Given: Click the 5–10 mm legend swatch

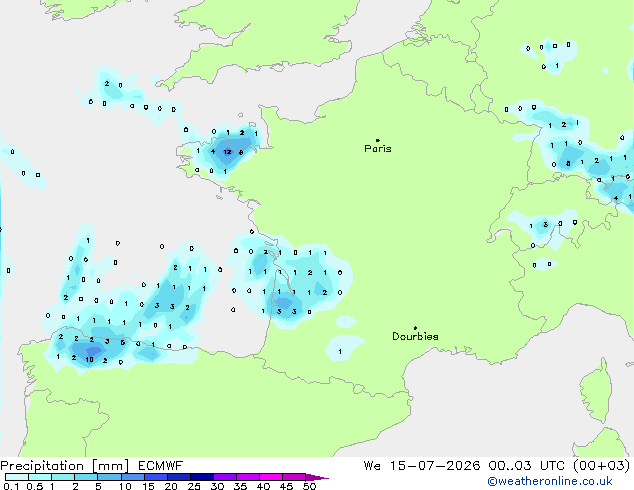Looking at the screenshot, I should tap(109, 477).
